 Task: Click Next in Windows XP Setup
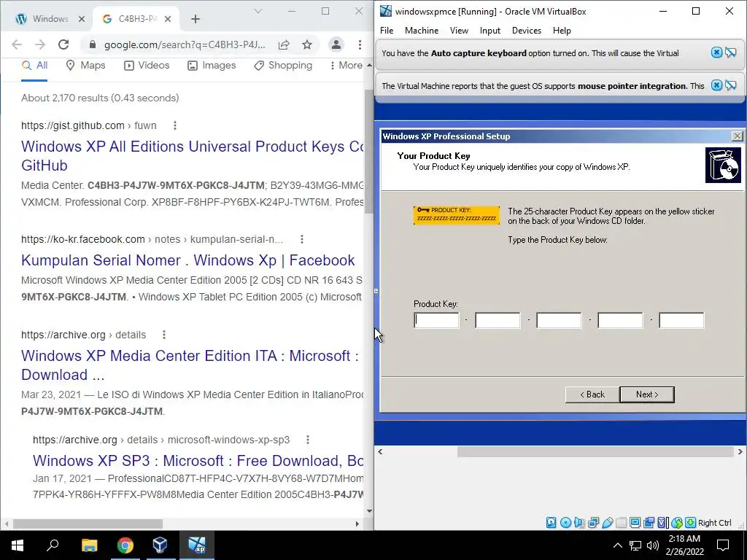[647, 394]
